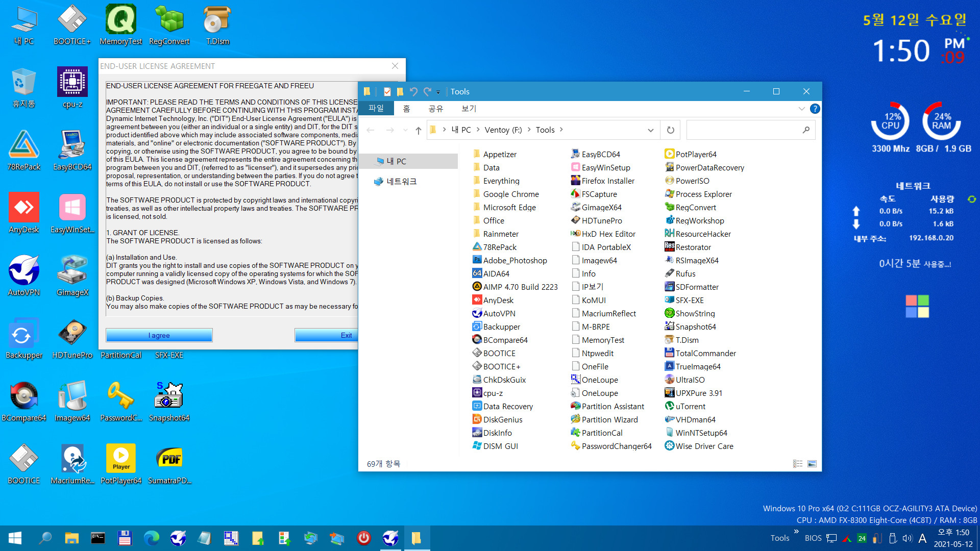Open the T.Dism desktop icon

click(217, 24)
